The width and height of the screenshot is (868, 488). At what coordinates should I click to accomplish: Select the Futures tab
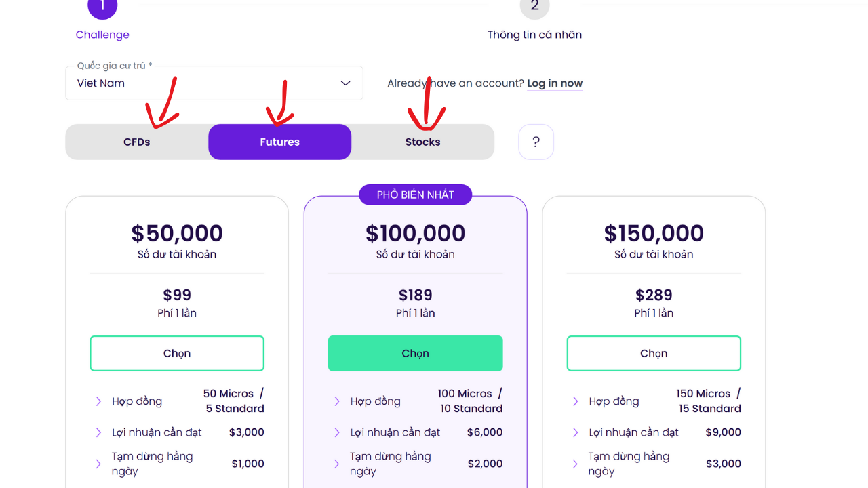[x=279, y=142]
